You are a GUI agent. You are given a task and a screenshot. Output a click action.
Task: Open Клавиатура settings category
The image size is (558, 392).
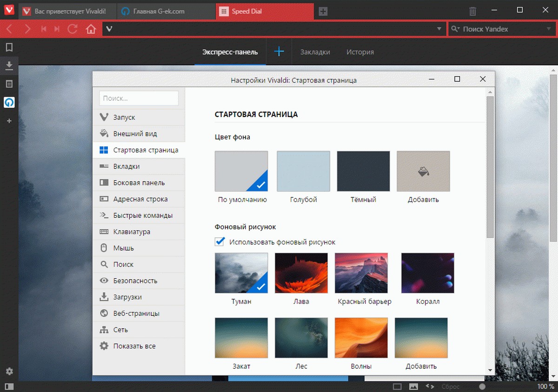139,232
